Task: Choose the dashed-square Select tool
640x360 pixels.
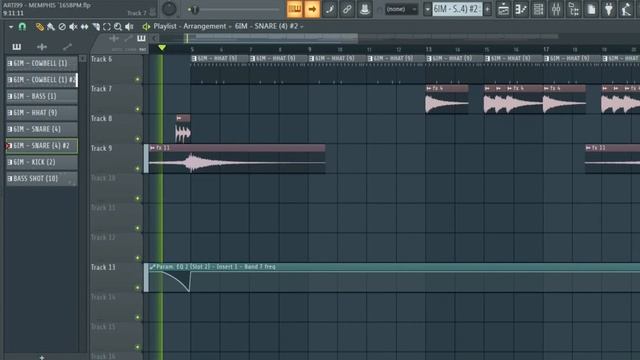Action: click(107, 27)
